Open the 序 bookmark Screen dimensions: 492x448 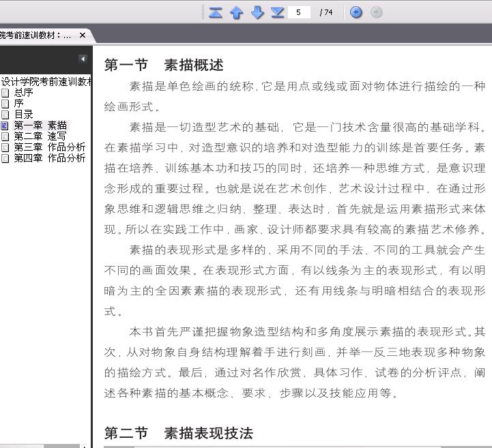19,104
